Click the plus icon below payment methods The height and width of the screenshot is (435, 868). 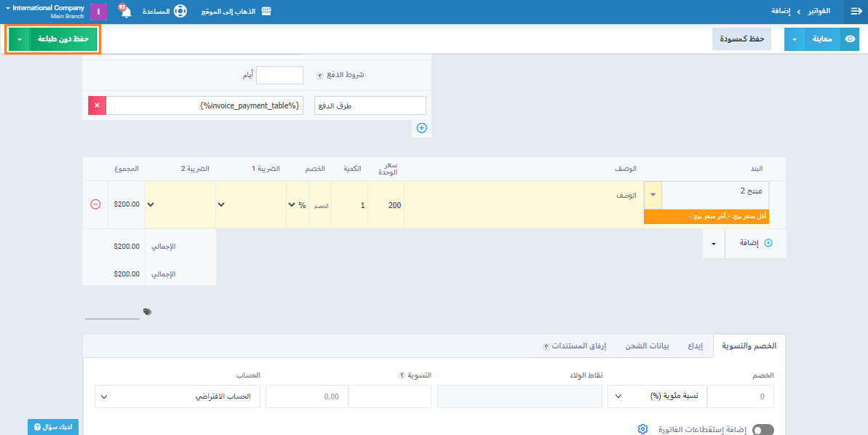pyautogui.click(x=421, y=128)
